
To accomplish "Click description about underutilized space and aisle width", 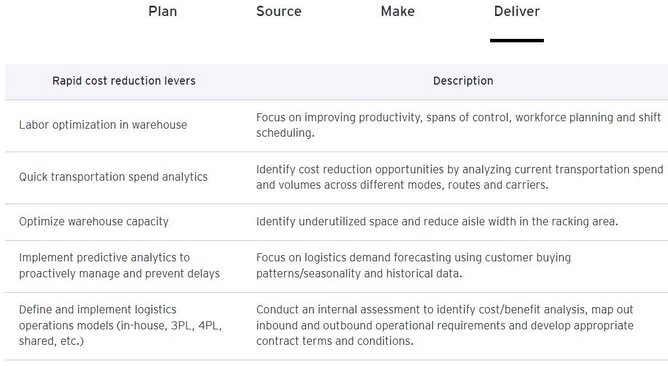I will point(437,222).
